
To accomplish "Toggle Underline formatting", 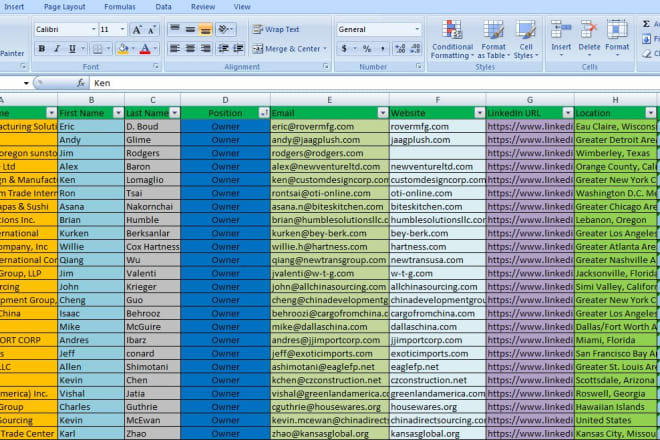I will (72, 49).
